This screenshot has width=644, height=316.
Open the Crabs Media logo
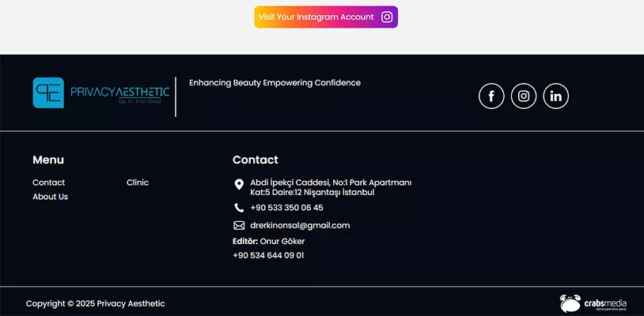click(593, 303)
